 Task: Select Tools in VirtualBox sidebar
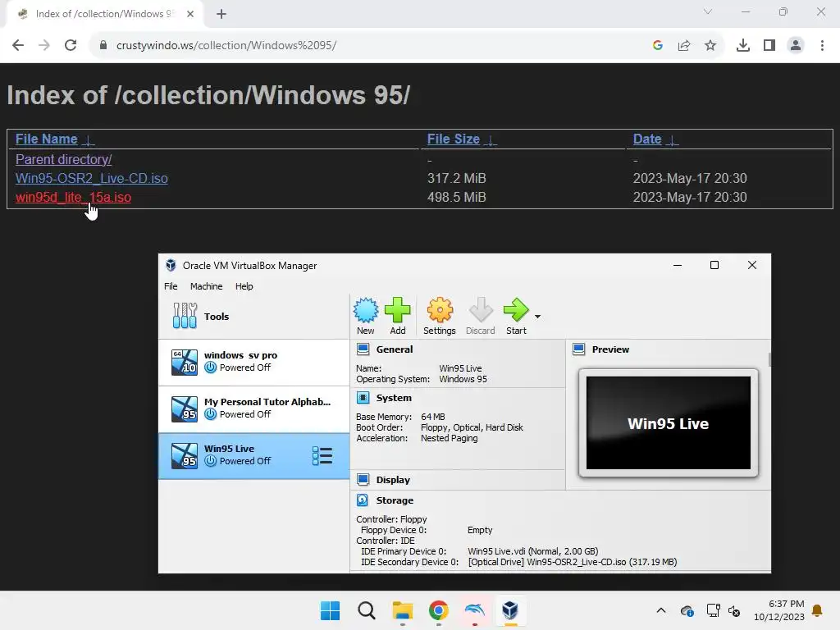254,316
